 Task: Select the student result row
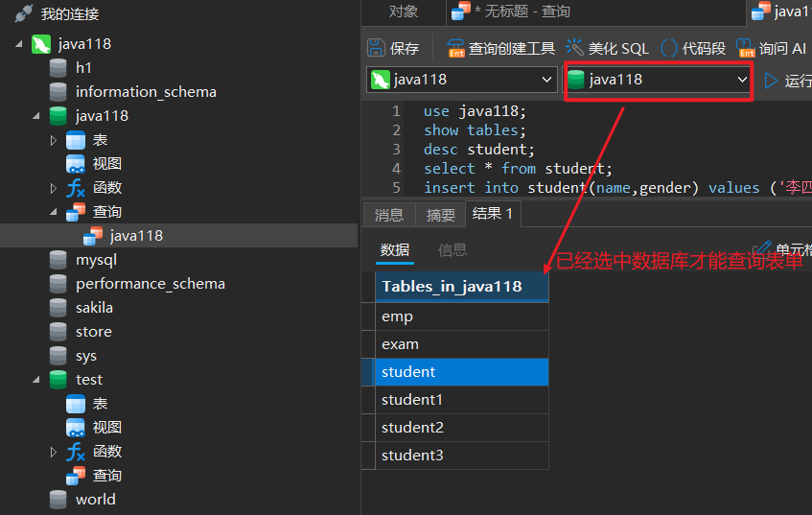pyautogui.click(x=461, y=372)
